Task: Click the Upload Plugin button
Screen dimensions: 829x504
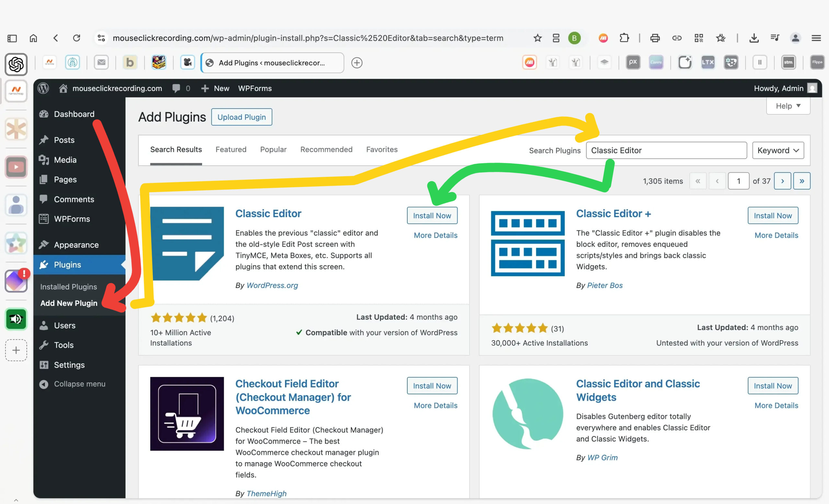Action: 242,117
